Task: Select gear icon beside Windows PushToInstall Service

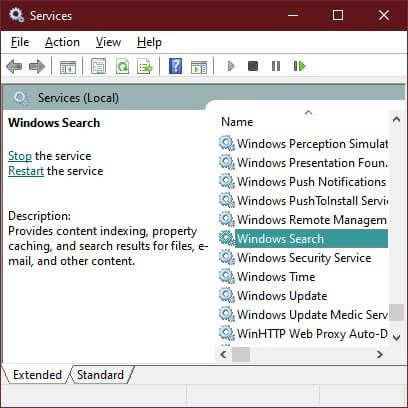Action: 227,201
